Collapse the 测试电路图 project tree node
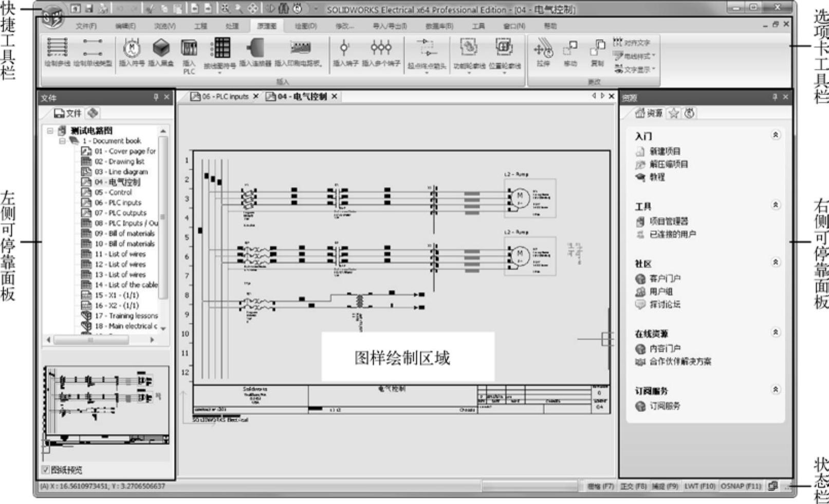 tap(50, 130)
